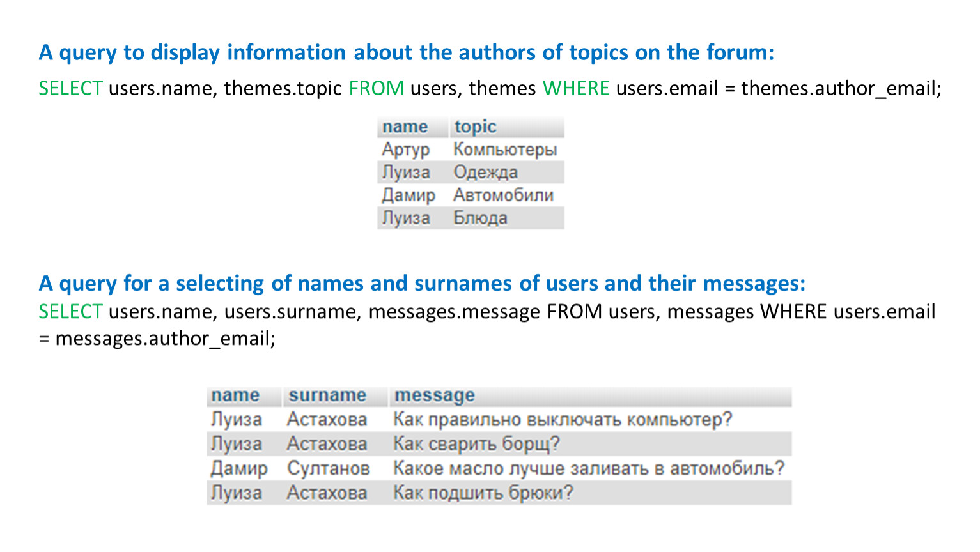The image size is (980, 552).
Task: Click the heading about names, surnames and messages
Action: click(x=423, y=284)
